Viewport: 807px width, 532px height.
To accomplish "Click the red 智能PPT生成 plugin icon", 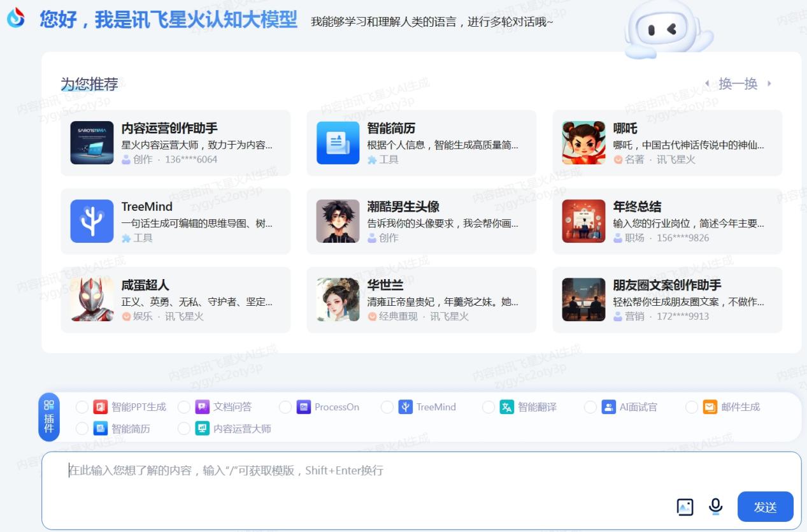I will point(100,407).
